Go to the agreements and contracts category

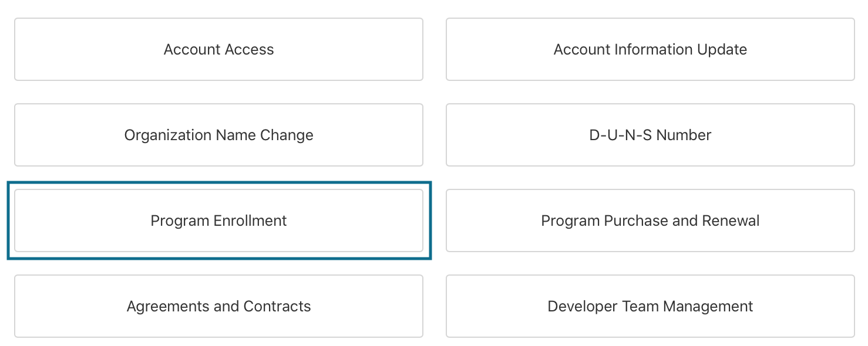click(x=218, y=306)
